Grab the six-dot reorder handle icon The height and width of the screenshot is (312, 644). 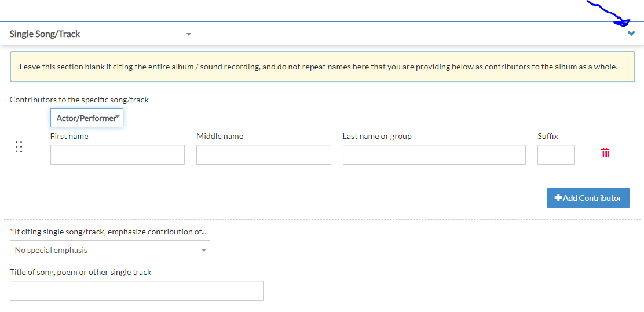click(x=19, y=146)
